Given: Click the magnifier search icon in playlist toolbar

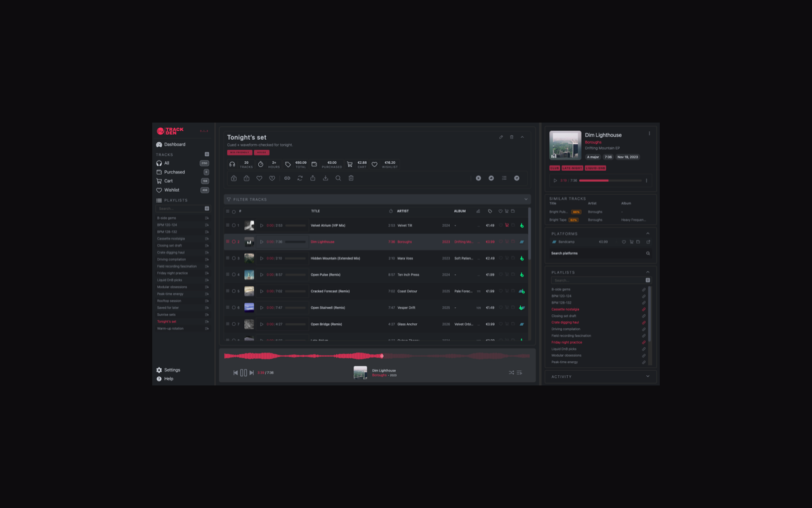Looking at the screenshot, I should (338, 178).
